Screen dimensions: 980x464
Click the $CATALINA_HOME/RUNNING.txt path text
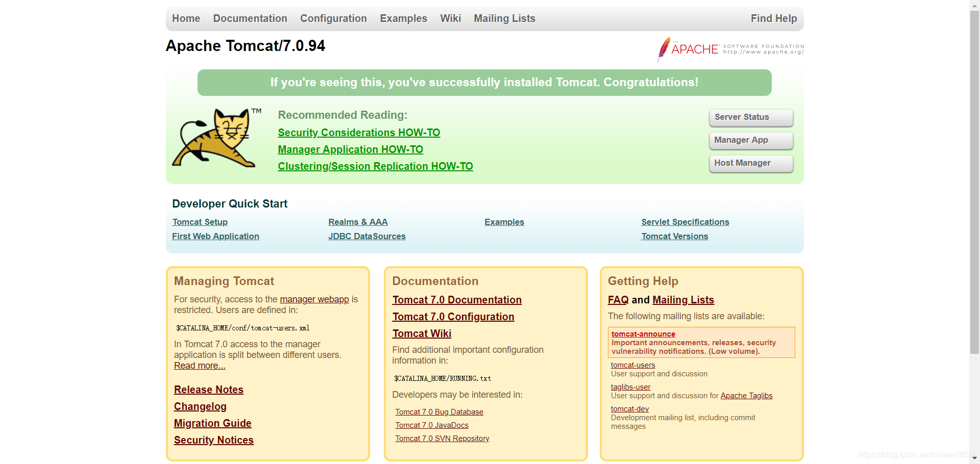tap(443, 378)
